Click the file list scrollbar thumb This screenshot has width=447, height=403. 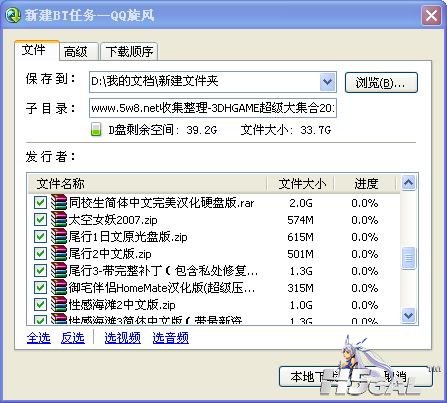409,257
